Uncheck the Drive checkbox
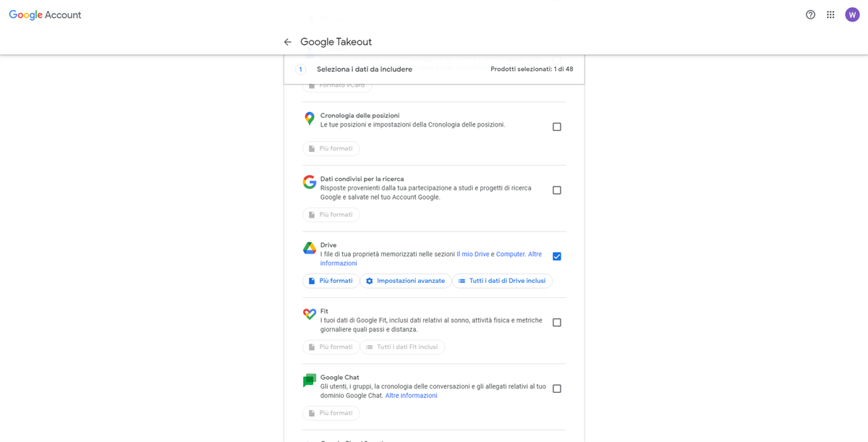The height and width of the screenshot is (442, 868). 557,256
